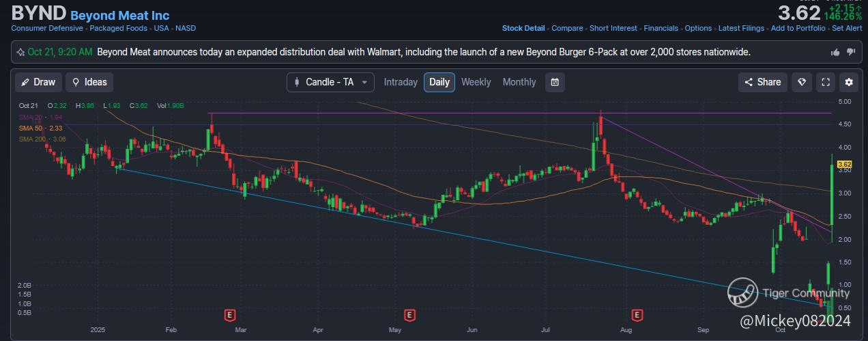The image size is (868, 341).
Task: Open the Financials link
Action: pyautogui.click(x=661, y=28)
